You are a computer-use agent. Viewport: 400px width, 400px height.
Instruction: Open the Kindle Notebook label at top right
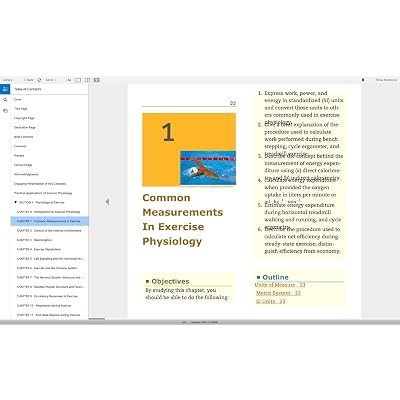[x=386, y=80]
